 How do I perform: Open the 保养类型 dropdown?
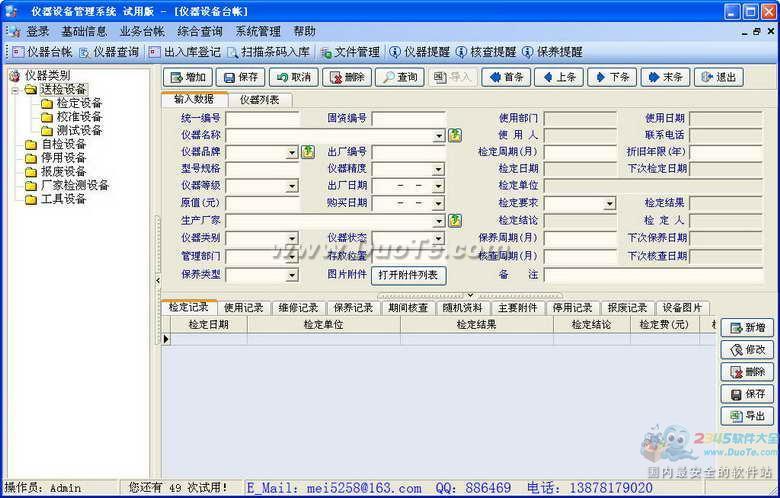point(292,275)
